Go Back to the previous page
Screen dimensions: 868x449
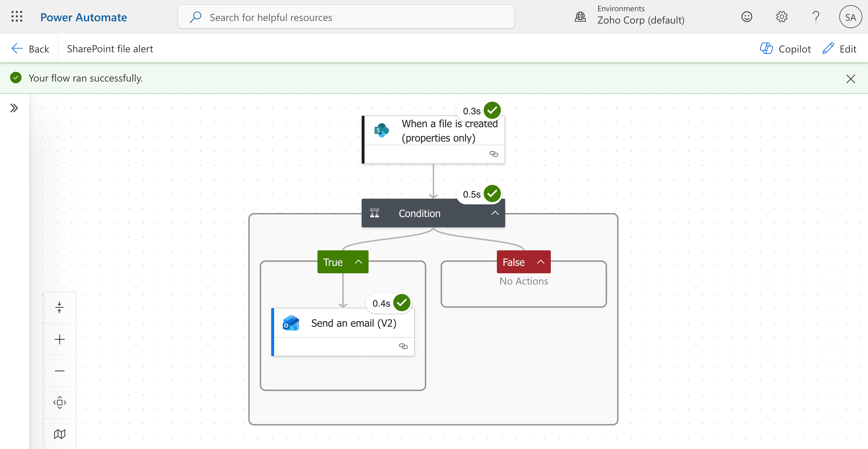tap(30, 48)
